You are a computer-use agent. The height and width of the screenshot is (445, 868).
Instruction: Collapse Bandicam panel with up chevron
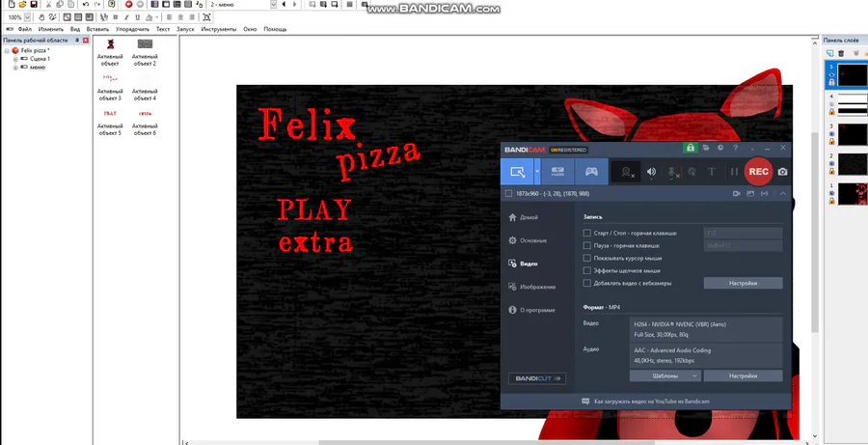coord(783,193)
